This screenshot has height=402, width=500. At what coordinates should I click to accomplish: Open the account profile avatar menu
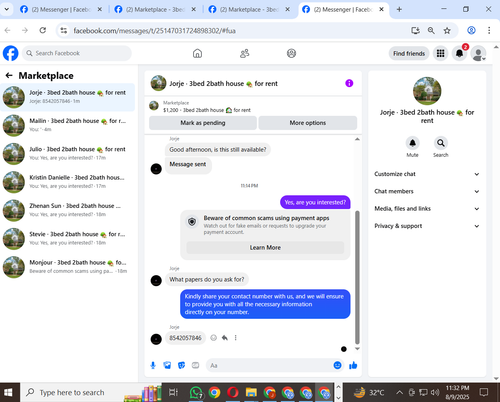478,53
